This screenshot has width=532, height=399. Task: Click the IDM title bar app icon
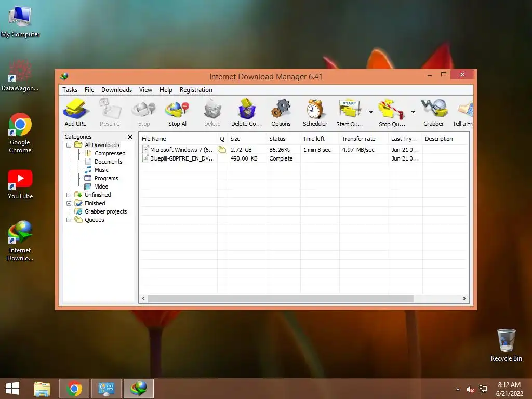(x=64, y=77)
